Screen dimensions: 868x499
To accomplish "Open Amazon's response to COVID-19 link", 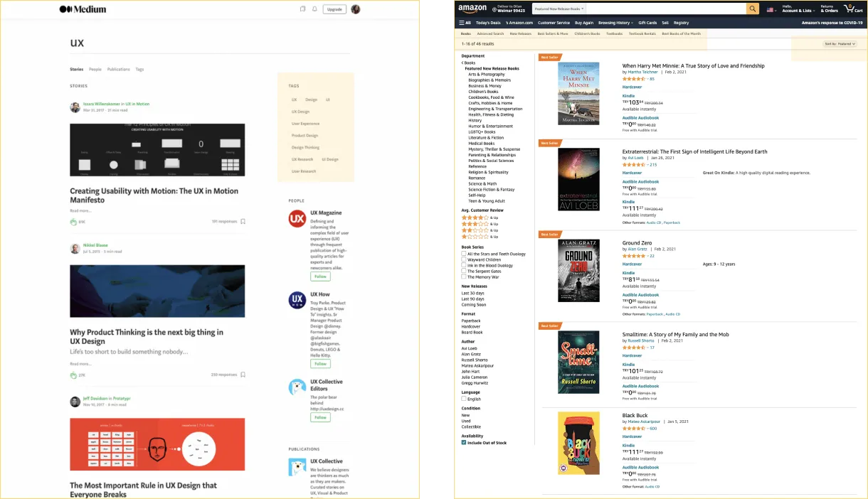I will (x=832, y=23).
